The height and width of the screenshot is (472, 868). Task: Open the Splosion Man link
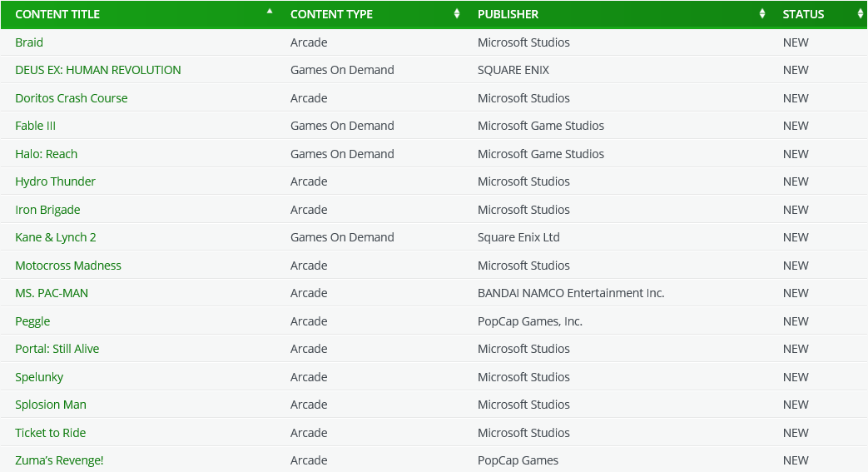point(51,405)
